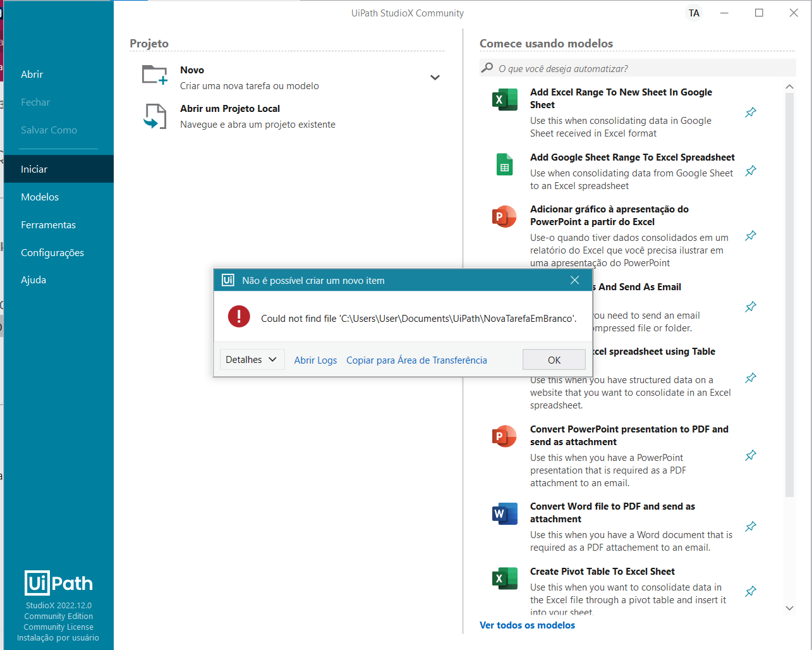
Task: Pin the Convert PowerPoint presentation to PDF template
Action: click(x=751, y=455)
